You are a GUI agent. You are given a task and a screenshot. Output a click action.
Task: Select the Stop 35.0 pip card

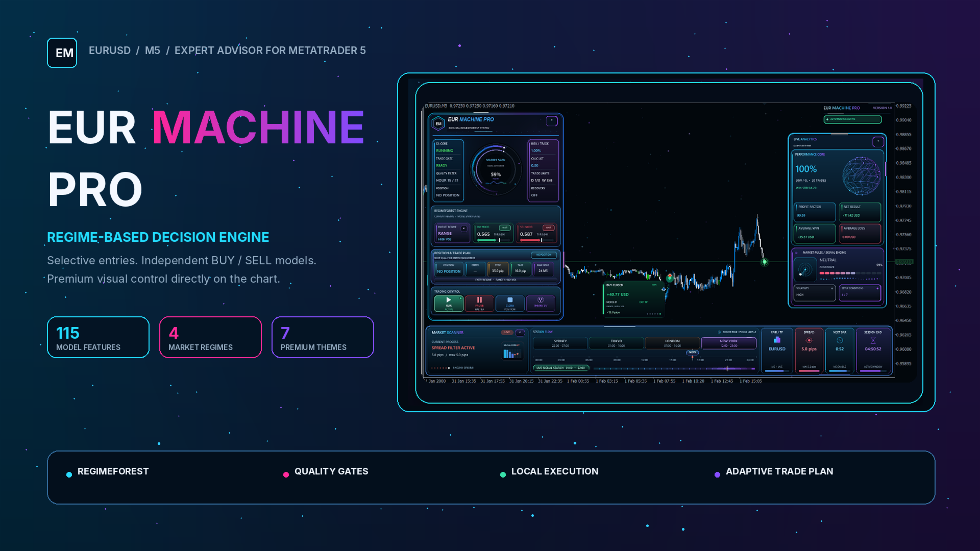click(x=498, y=269)
